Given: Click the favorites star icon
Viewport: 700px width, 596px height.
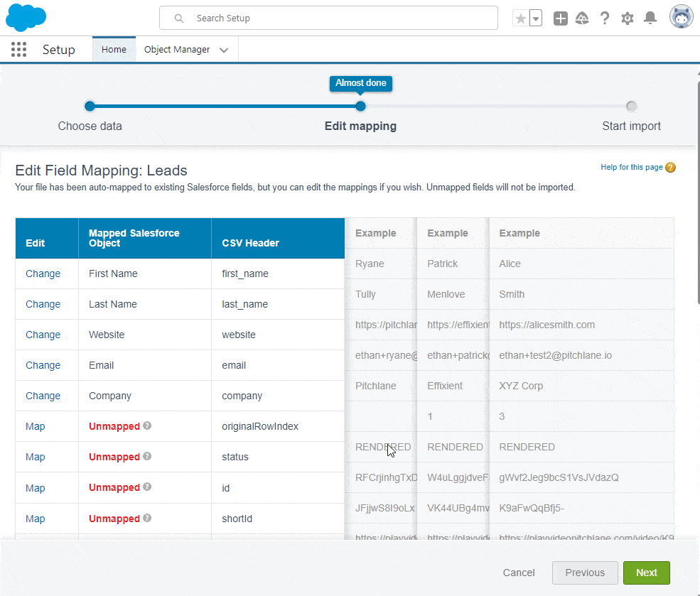Looking at the screenshot, I should click(x=520, y=18).
